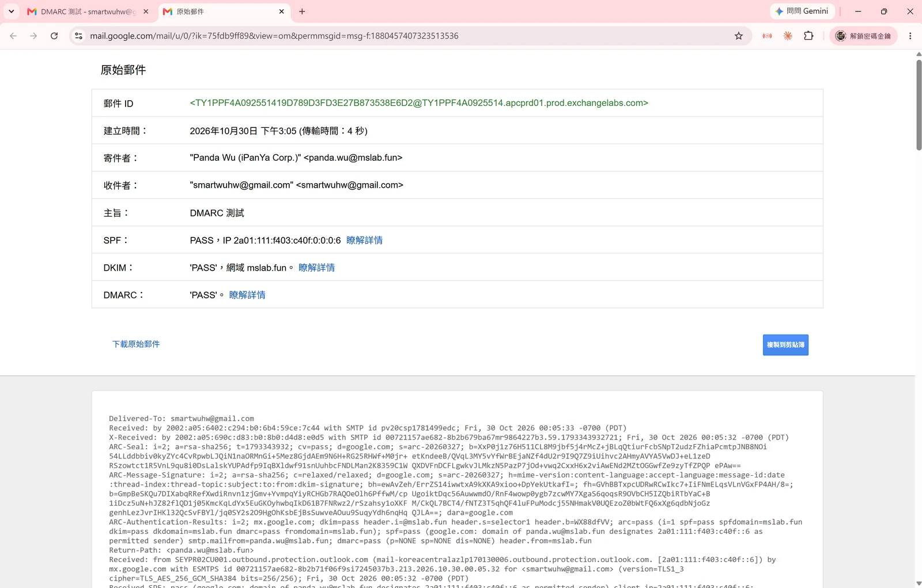Click the DMARC 'PASS' result text
The height and width of the screenshot is (588, 922).
click(207, 295)
